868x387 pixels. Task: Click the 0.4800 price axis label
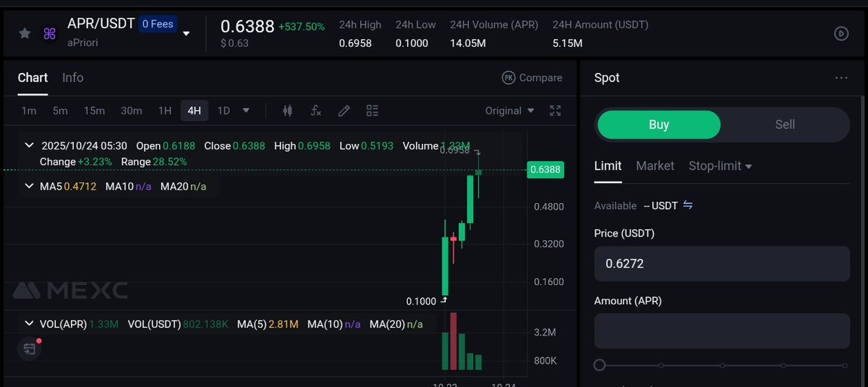(x=548, y=206)
